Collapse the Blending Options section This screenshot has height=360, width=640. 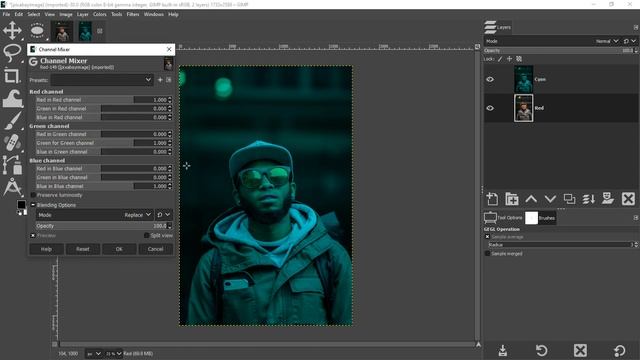[33, 205]
